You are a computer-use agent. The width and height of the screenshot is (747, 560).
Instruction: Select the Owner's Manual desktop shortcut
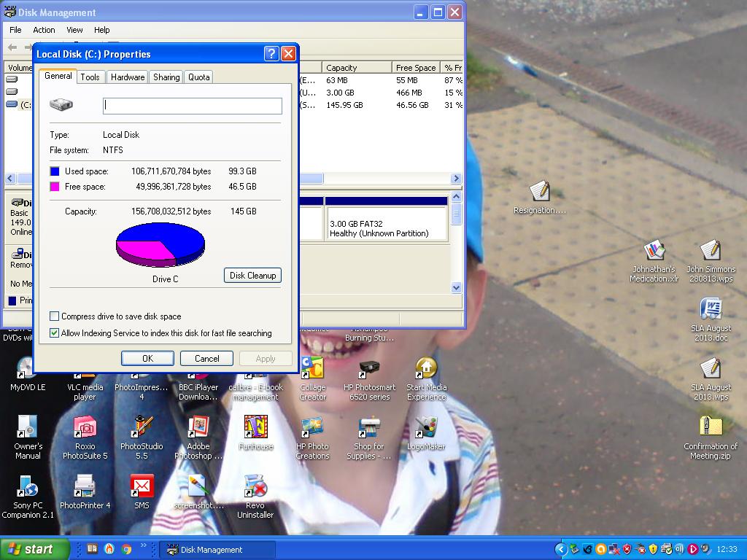[27, 427]
